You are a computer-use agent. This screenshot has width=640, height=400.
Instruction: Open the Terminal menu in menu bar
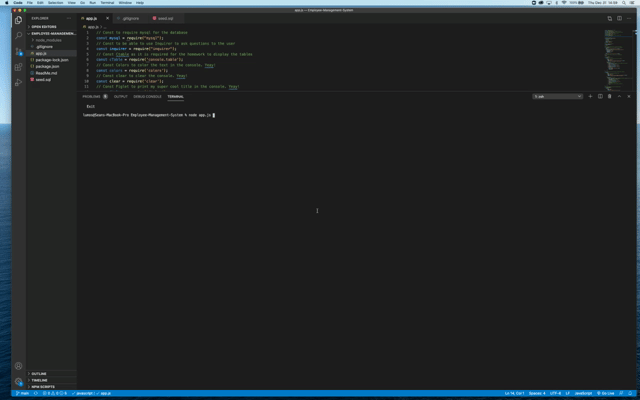(x=107, y=2)
